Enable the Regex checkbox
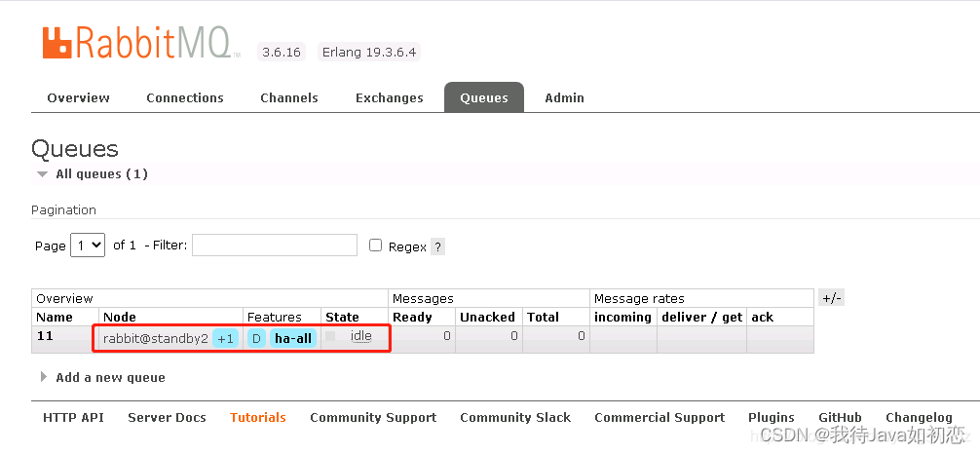980x454 pixels. (375, 246)
